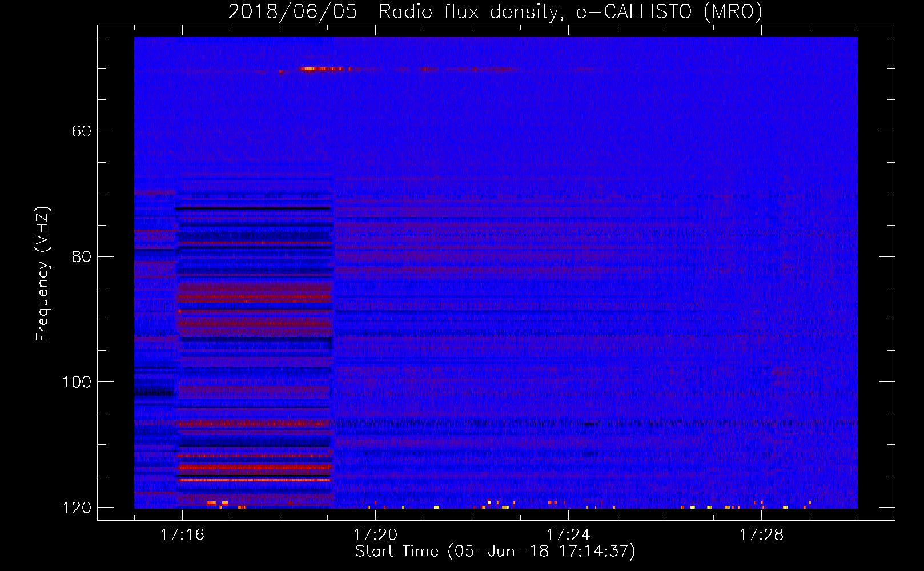Click the 80 frequency tick label
This screenshot has width=924, height=571.
click(81, 256)
